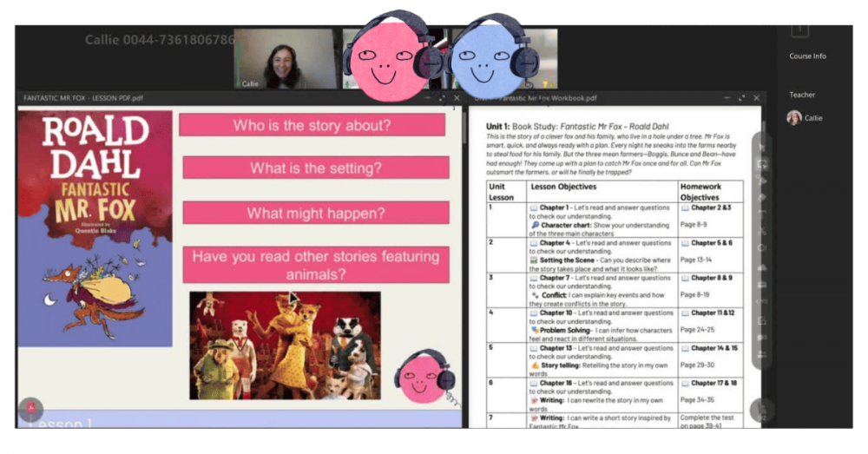Click the red round button on the lesson slide
This screenshot has height=454, width=868.
pos(31,409)
